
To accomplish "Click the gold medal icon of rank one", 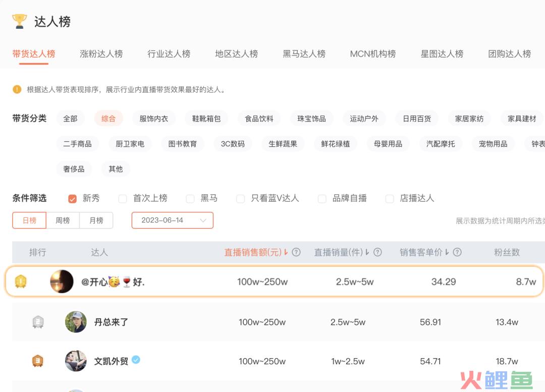I will point(20,282).
